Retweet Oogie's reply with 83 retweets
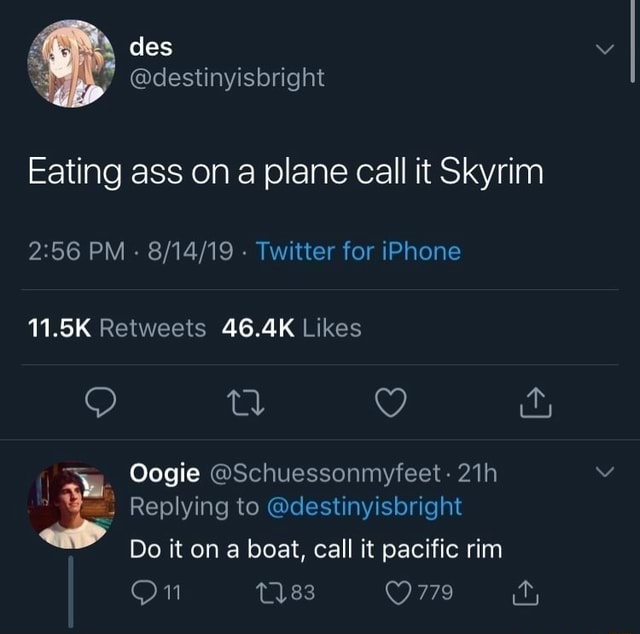Viewport: 640px width, 634px height. click(271, 593)
